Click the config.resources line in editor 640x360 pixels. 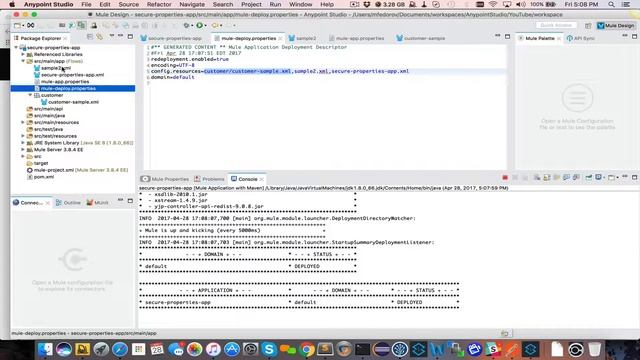click(x=280, y=71)
